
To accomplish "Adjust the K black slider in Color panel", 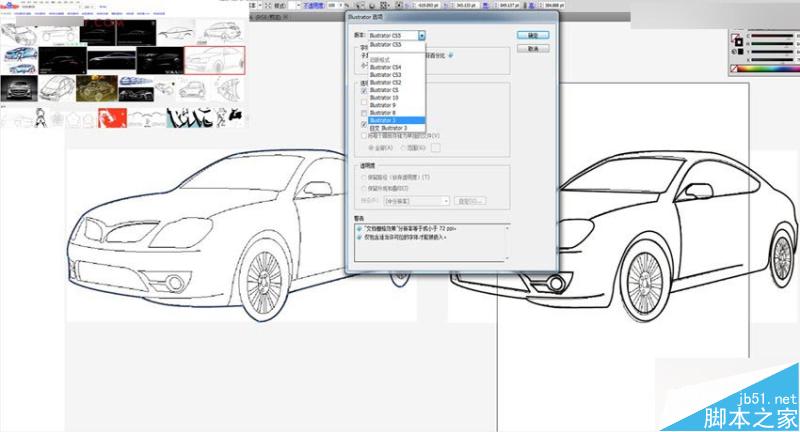I will coord(771,60).
